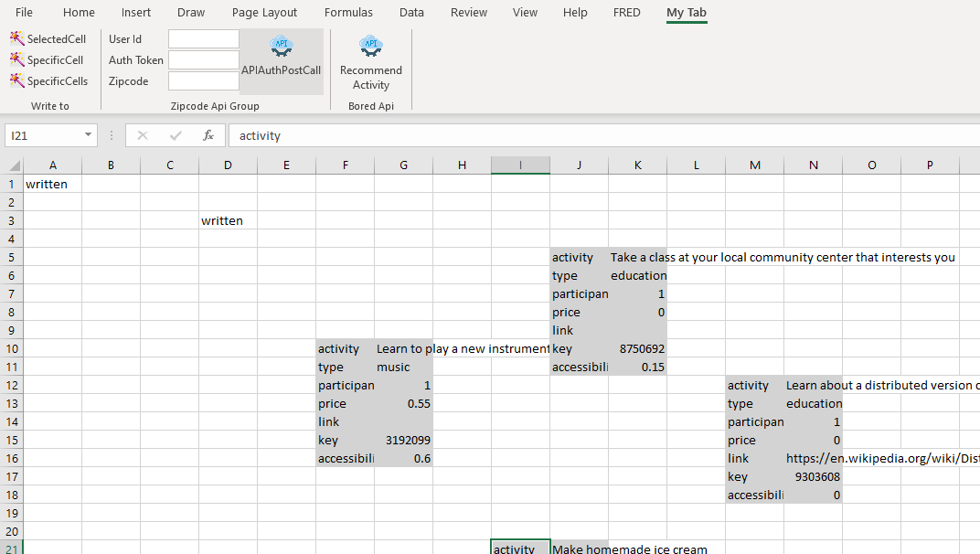980x554 pixels.
Task: Select the education cell in column K
Action: pos(637,275)
